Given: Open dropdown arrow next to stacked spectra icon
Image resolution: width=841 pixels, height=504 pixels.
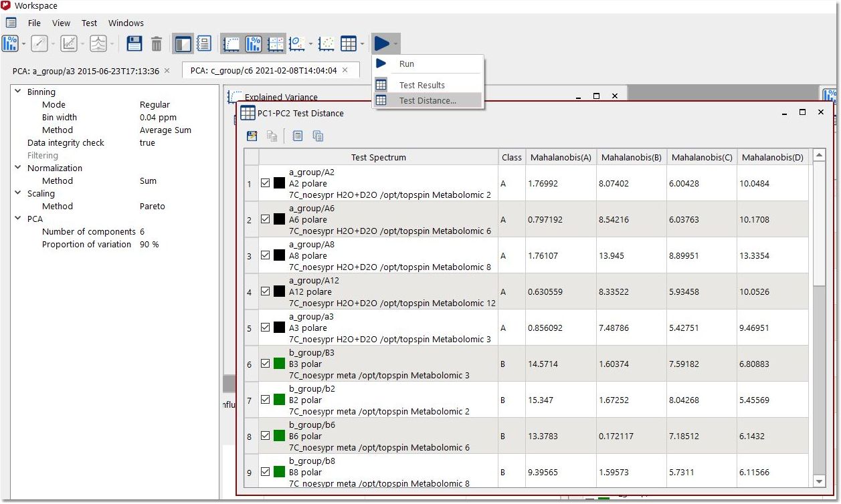Looking at the screenshot, I should coord(112,45).
